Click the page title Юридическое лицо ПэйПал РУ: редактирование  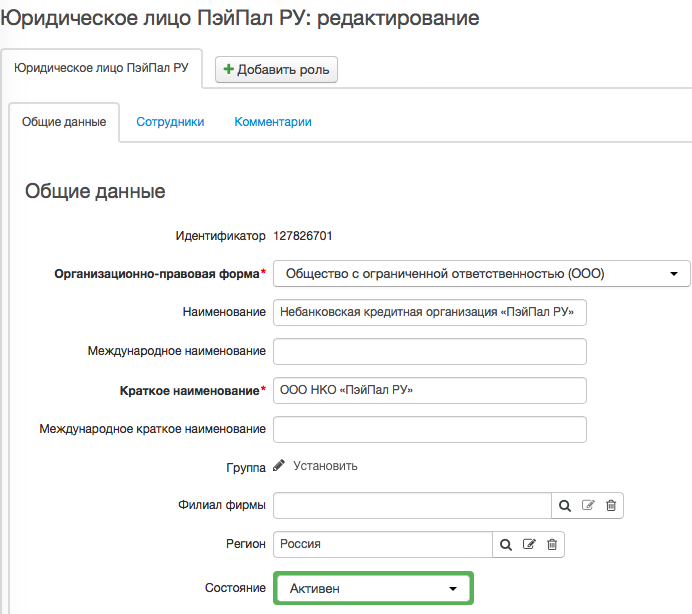[240, 18]
